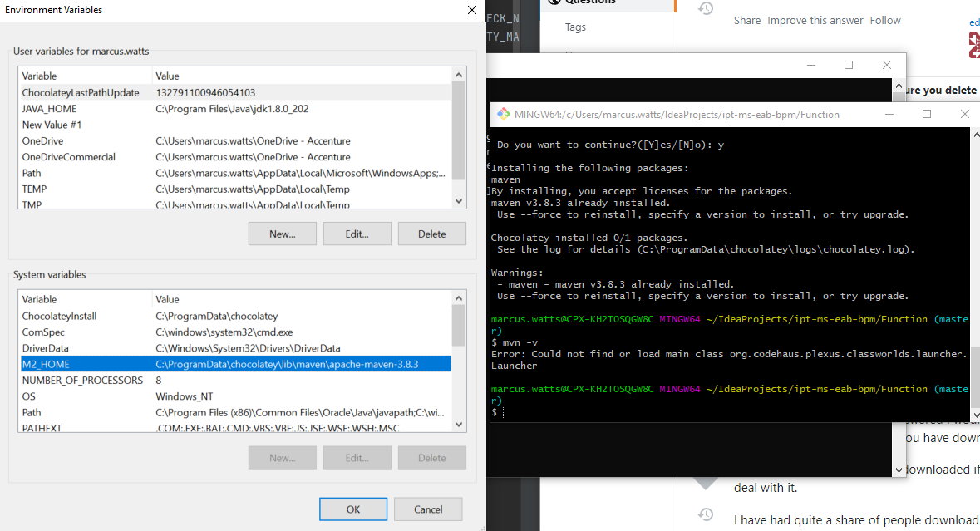The width and height of the screenshot is (980, 531).
Task: Click Edit... under User variables
Action: (357, 234)
